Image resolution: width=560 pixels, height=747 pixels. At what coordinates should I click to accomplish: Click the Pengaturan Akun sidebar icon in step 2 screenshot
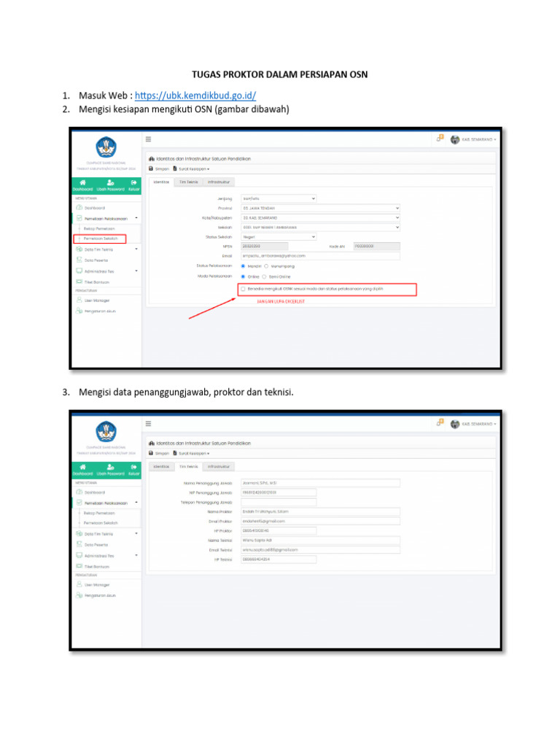point(79,311)
